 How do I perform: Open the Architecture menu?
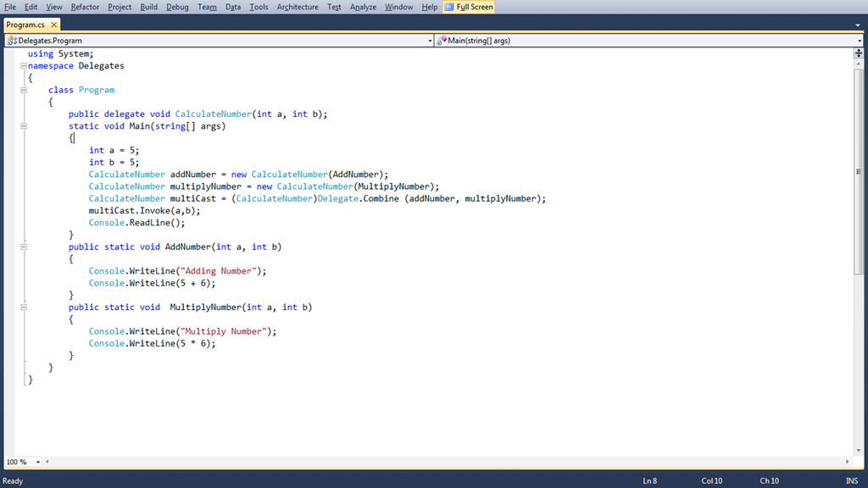click(298, 7)
